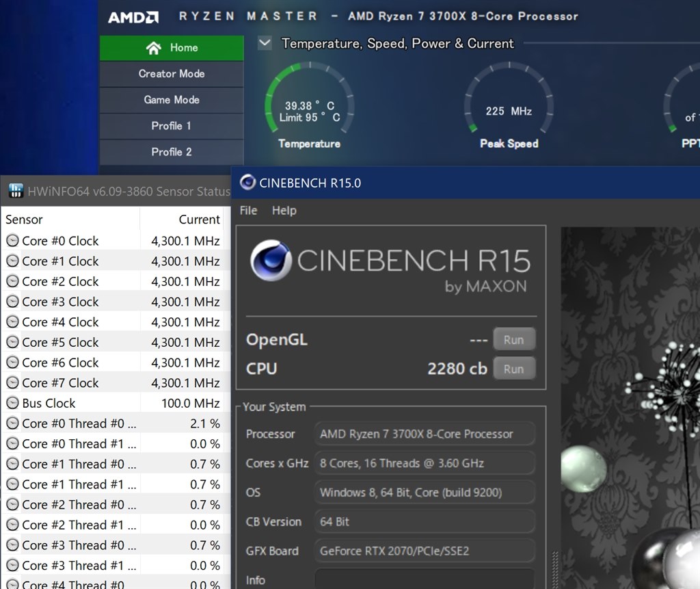700x589 pixels.
Task: Click the Core #0 Clock 4,300.1 MHz value
Action: 185,241
